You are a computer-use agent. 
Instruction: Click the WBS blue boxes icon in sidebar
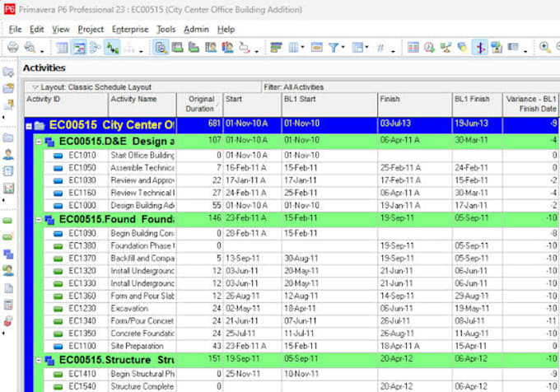pos(8,254)
